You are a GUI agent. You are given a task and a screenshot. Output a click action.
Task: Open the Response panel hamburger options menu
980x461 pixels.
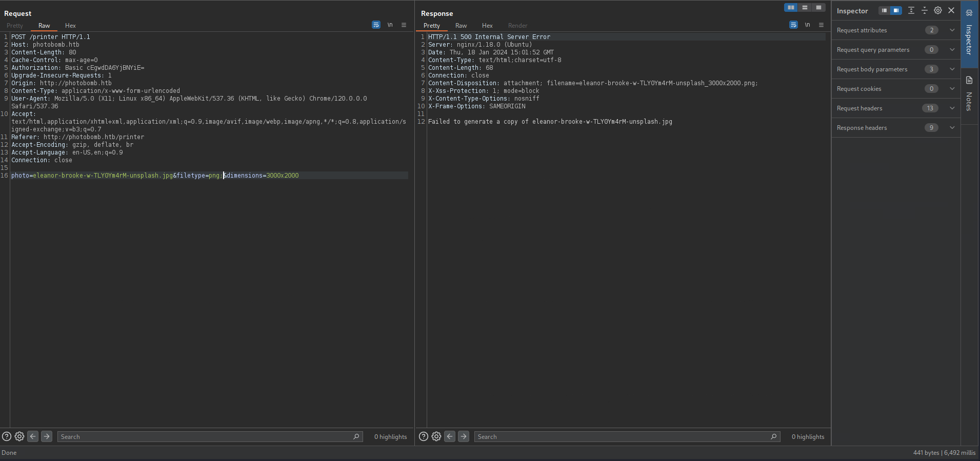822,25
